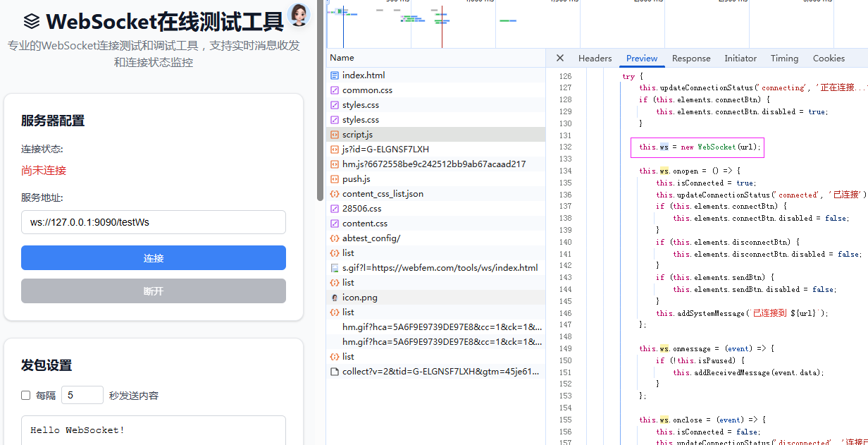Click the hm.js script file icon
Image resolution: width=868 pixels, height=445 pixels.
[x=335, y=164]
